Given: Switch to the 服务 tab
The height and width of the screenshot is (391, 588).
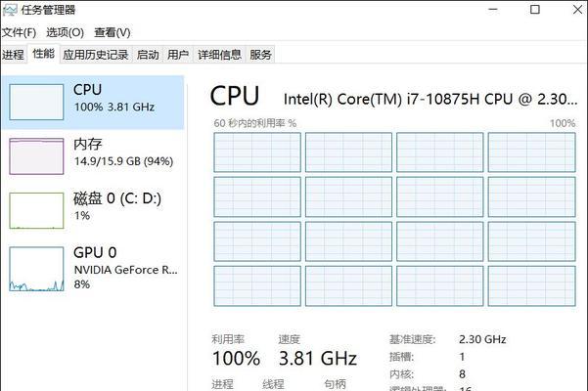Looking at the screenshot, I should [x=260, y=55].
